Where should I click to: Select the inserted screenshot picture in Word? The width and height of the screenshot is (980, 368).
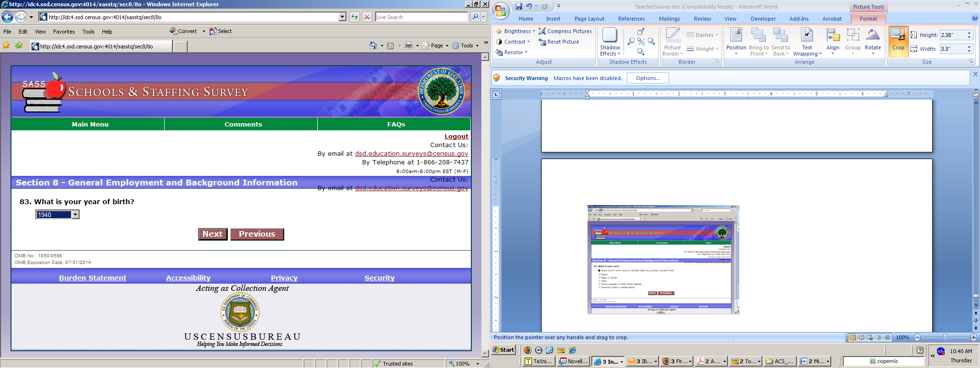click(x=663, y=259)
